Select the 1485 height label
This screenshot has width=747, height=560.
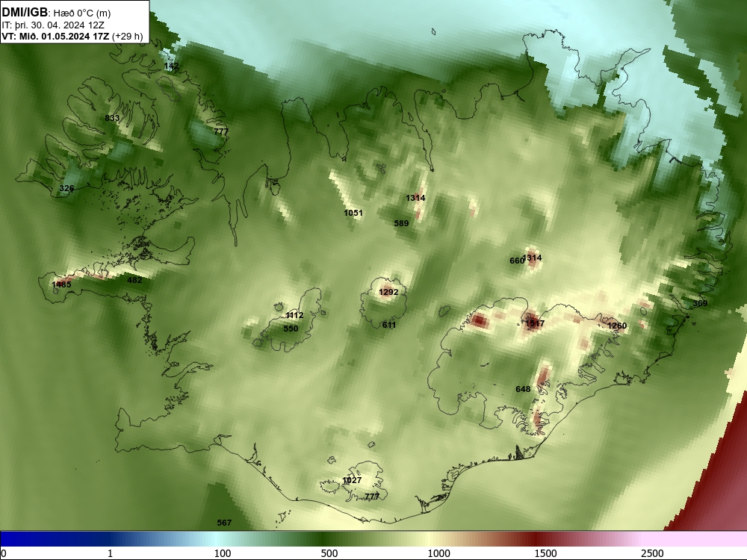pos(61,284)
